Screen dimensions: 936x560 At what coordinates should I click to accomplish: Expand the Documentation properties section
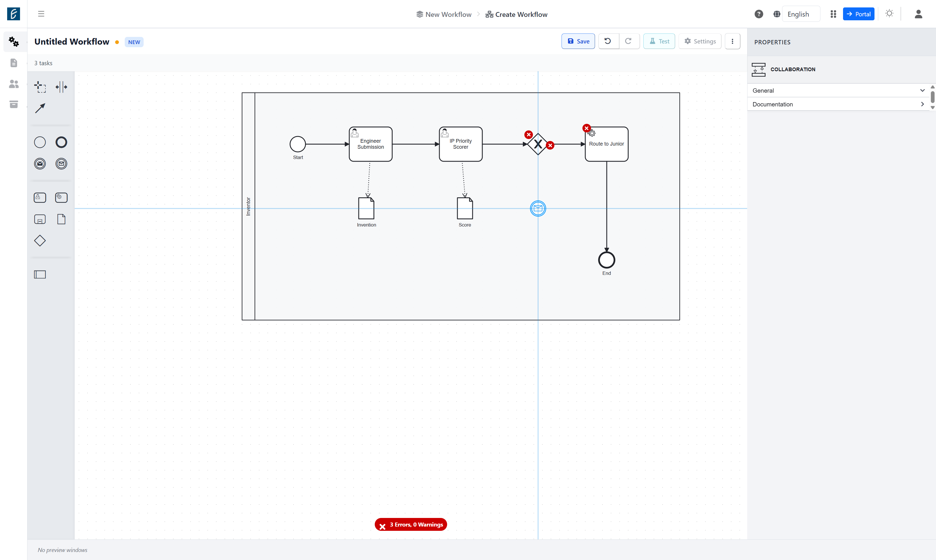pos(839,104)
